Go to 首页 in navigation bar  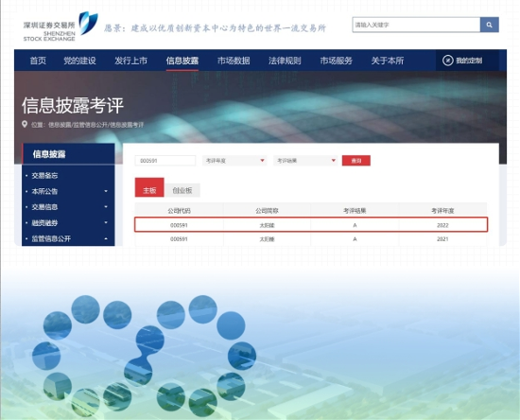tap(38, 61)
